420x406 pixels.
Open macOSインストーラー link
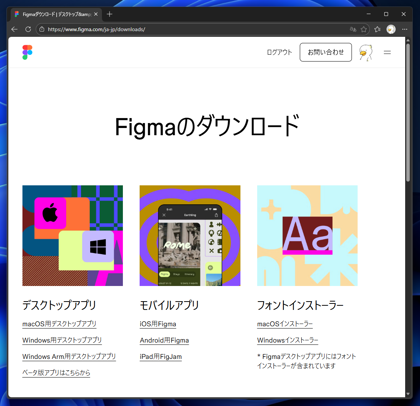point(285,324)
